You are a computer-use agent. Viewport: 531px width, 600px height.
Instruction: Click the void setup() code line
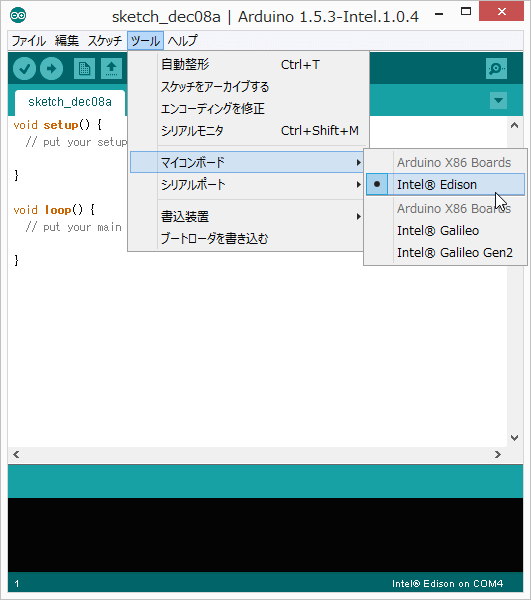tap(58, 125)
